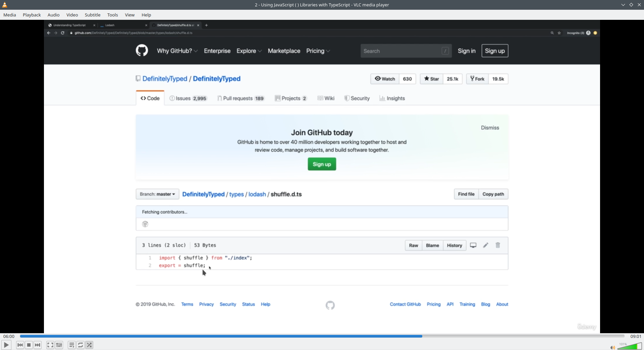Expand the header Pricing dropdown
The height and width of the screenshot is (350, 644).
(318, 51)
